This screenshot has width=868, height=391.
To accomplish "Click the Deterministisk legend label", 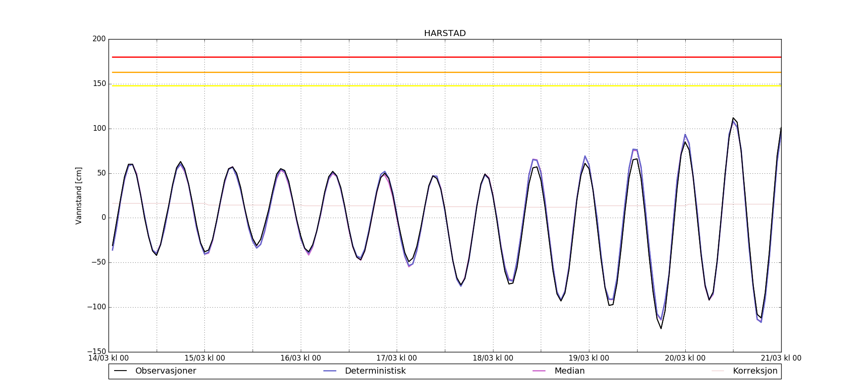I will tap(375, 371).
